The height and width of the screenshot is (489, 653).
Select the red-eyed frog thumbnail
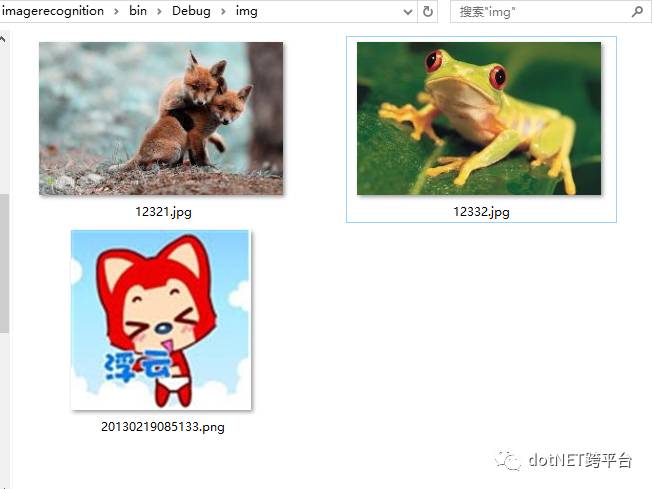point(479,119)
